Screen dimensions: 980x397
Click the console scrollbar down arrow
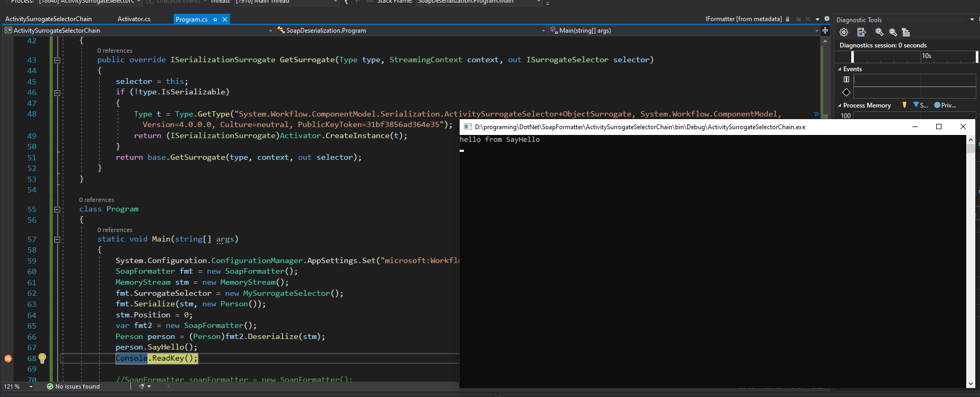pos(971,384)
